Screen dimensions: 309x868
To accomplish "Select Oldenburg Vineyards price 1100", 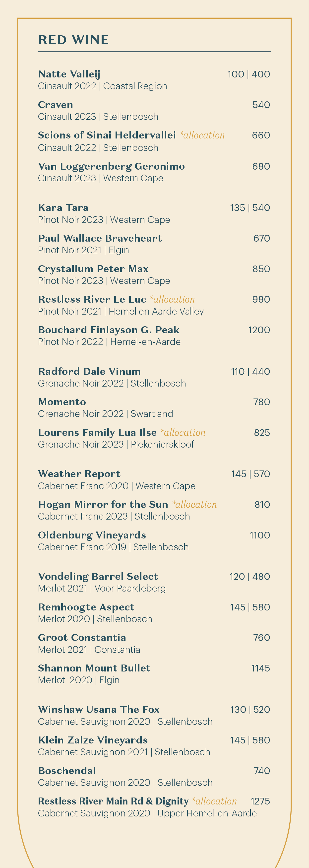I will [x=260, y=535].
